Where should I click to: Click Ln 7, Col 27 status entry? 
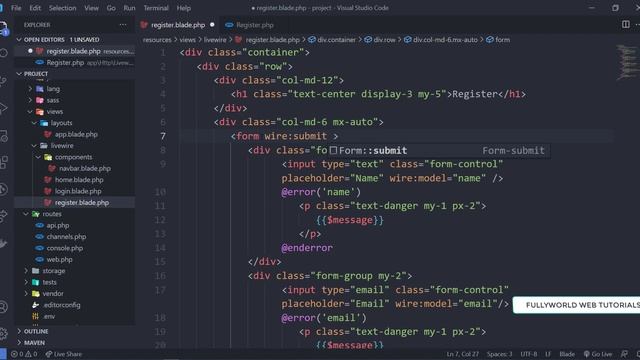(462, 354)
